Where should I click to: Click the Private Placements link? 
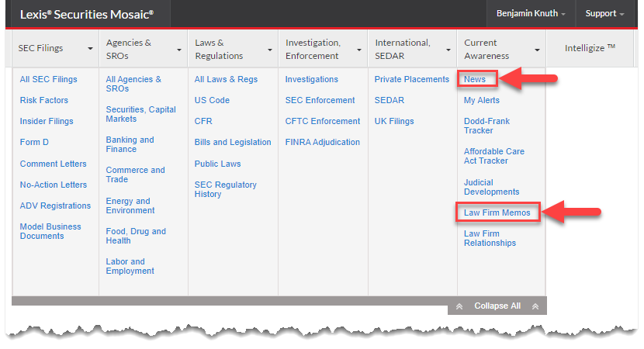point(411,79)
